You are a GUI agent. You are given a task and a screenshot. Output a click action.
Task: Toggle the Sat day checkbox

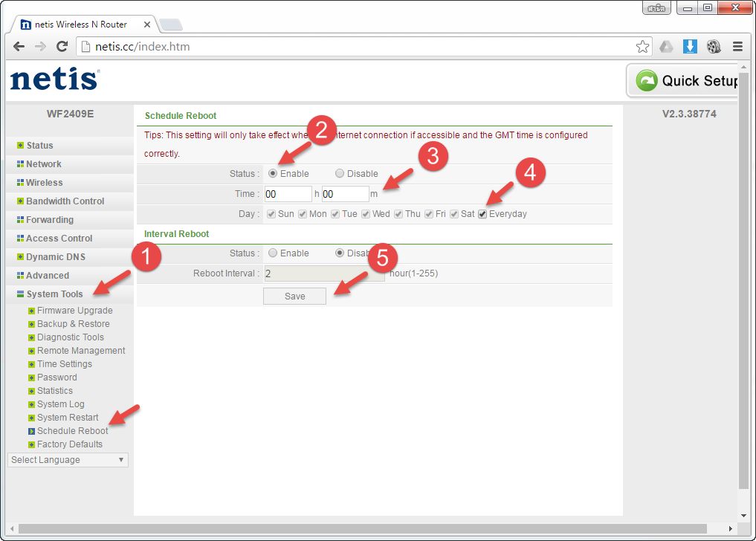[453, 214]
